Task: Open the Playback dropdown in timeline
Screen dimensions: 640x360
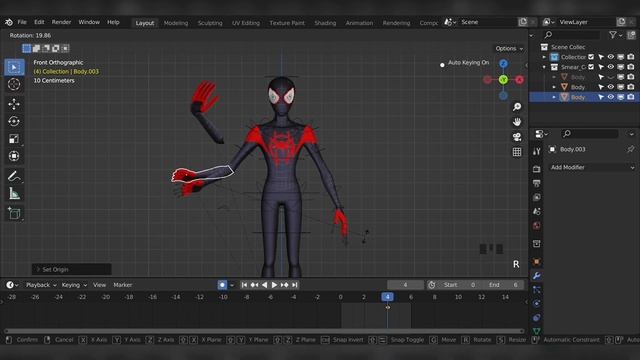Action: coord(41,285)
